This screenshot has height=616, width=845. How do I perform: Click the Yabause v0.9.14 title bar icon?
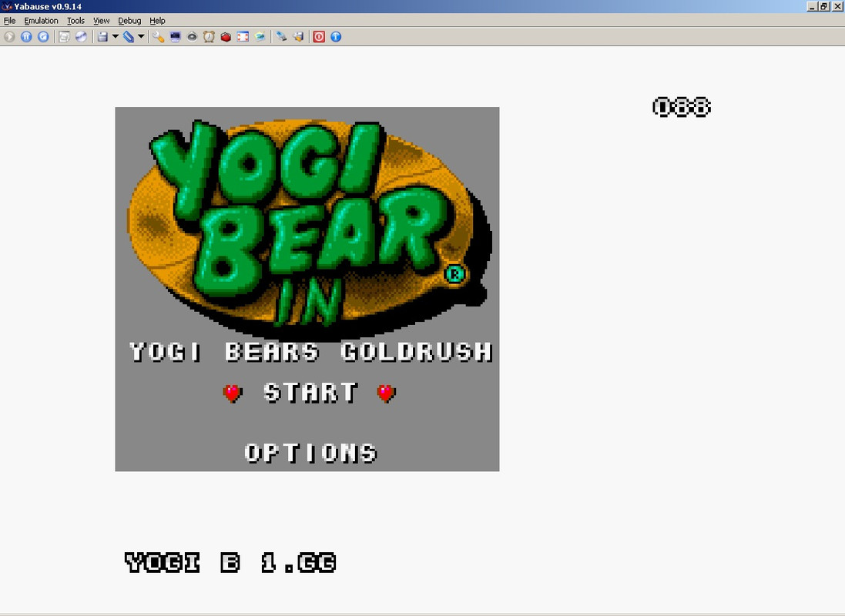tap(6, 6)
